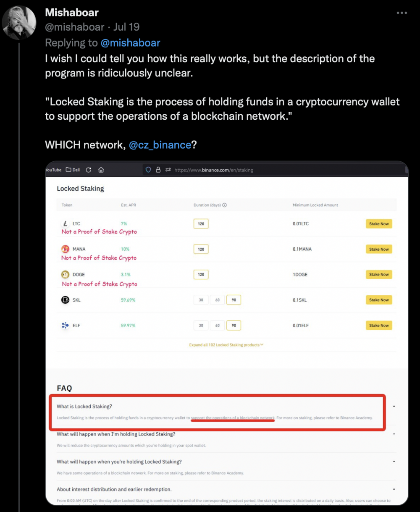Click Stake Now for LTC

[379, 224]
